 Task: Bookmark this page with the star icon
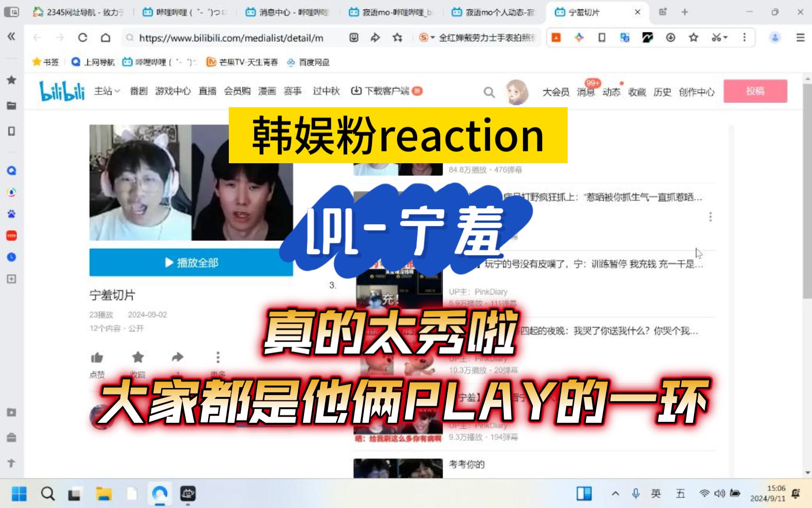pyautogui.click(x=398, y=38)
